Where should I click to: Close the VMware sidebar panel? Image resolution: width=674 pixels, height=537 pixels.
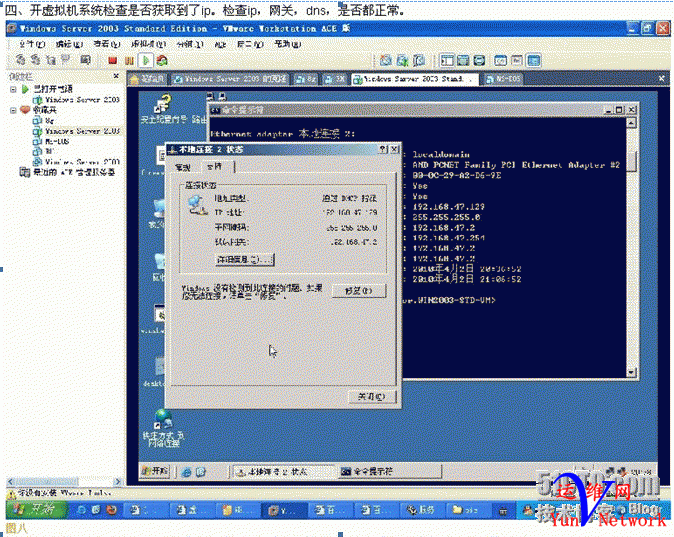116,76
